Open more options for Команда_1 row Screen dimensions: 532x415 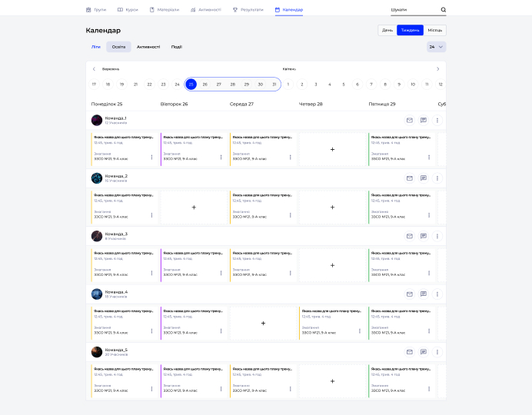click(437, 121)
